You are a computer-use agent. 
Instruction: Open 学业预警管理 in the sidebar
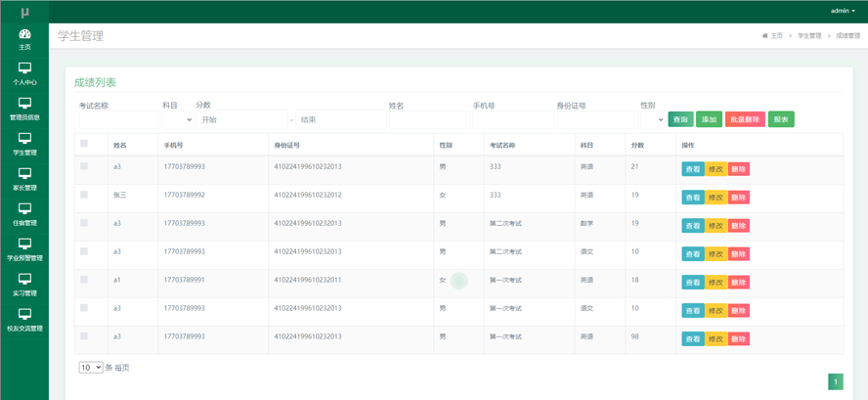pos(24,250)
